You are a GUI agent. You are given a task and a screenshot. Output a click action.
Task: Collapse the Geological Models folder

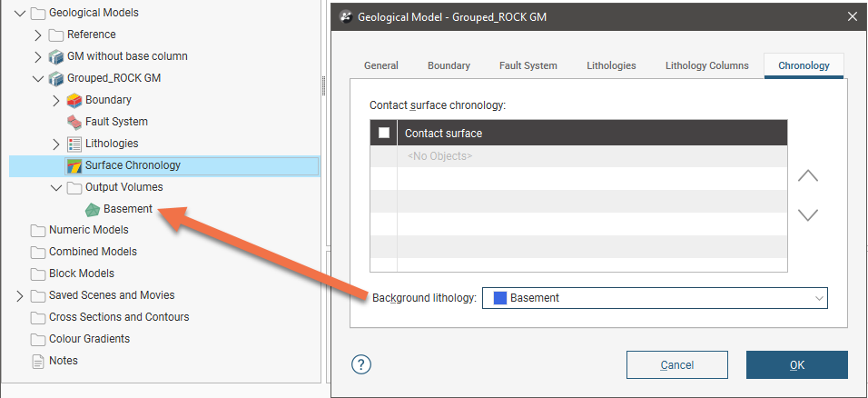point(20,13)
